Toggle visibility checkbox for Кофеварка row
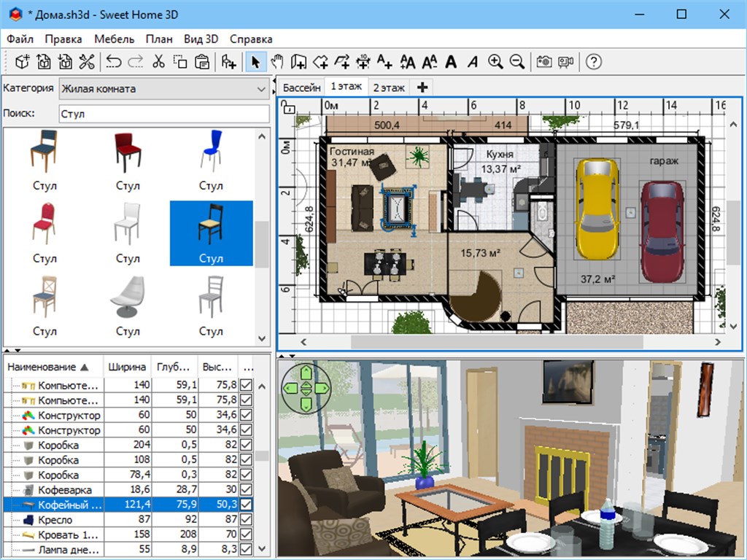This screenshot has height=560, width=747. 246,490
